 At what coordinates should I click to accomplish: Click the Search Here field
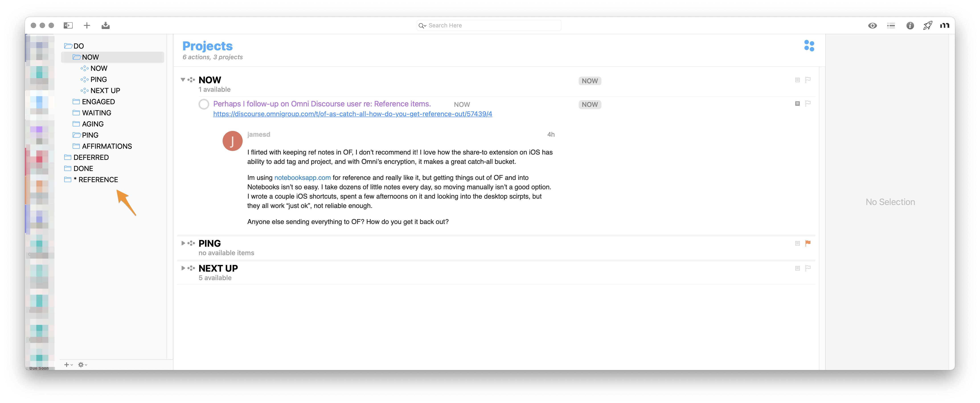(x=488, y=25)
